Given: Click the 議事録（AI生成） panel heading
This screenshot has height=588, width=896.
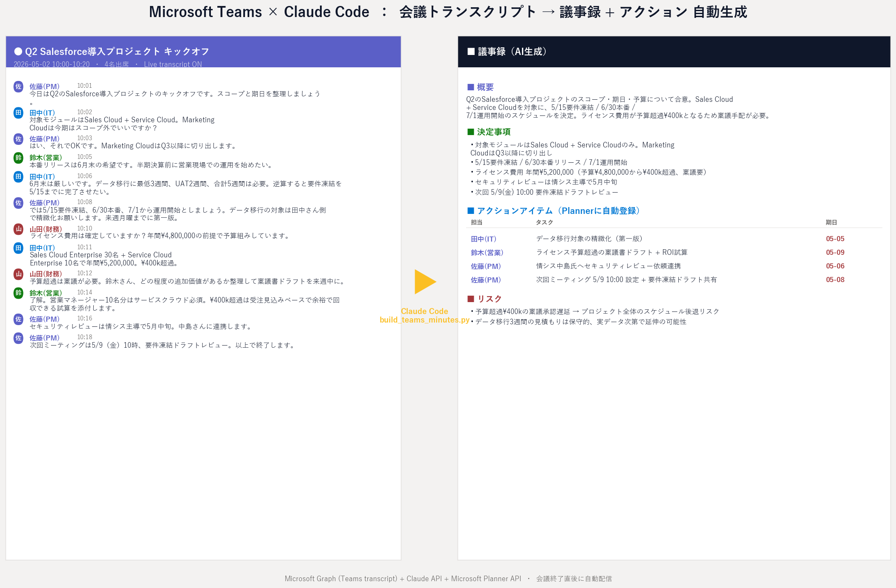Looking at the screenshot, I should pos(512,52).
